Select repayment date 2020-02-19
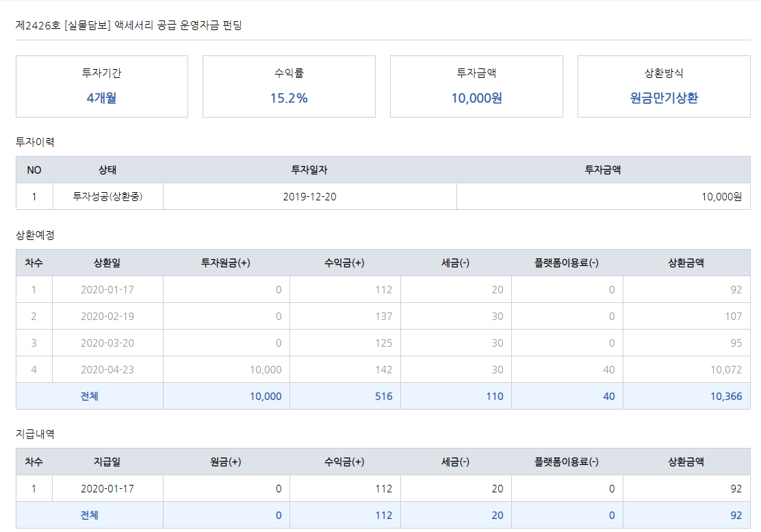The width and height of the screenshot is (761, 532). pos(107,316)
